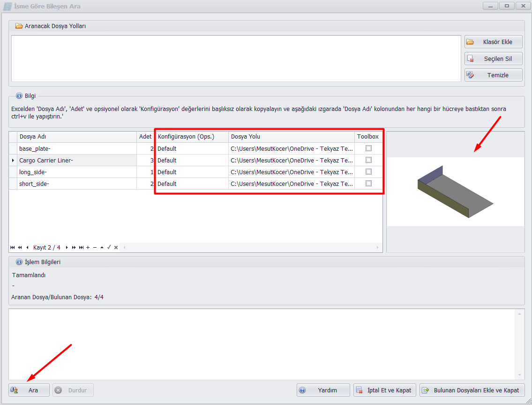This screenshot has height=405, width=532.
Task: Click the Default configuration cell of long_side-
Action: [192, 172]
